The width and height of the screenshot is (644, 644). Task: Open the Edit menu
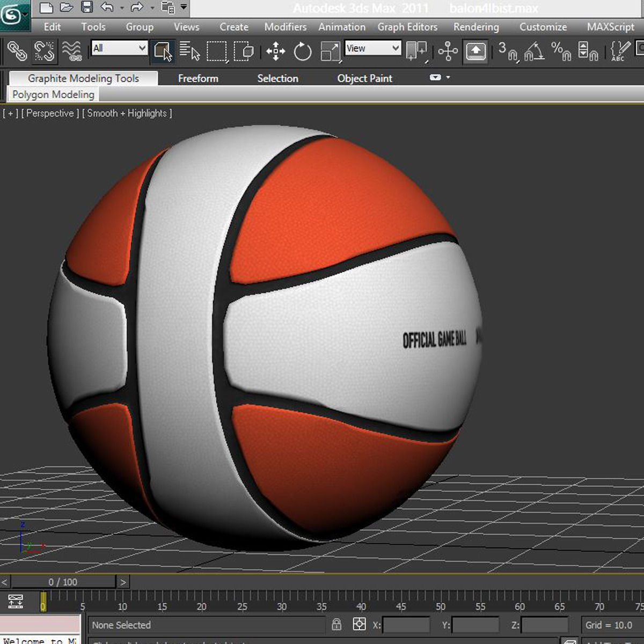pyautogui.click(x=52, y=27)
